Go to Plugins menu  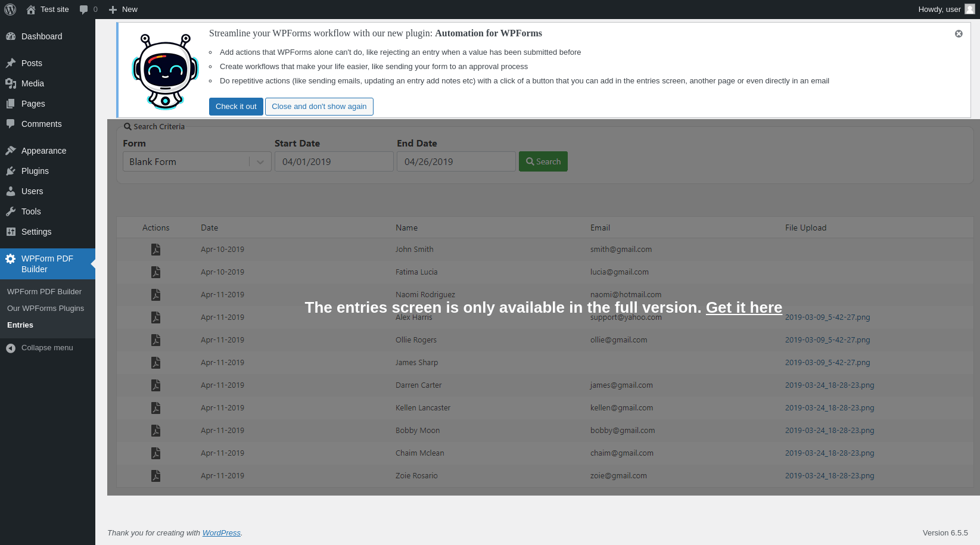(48, 171)
